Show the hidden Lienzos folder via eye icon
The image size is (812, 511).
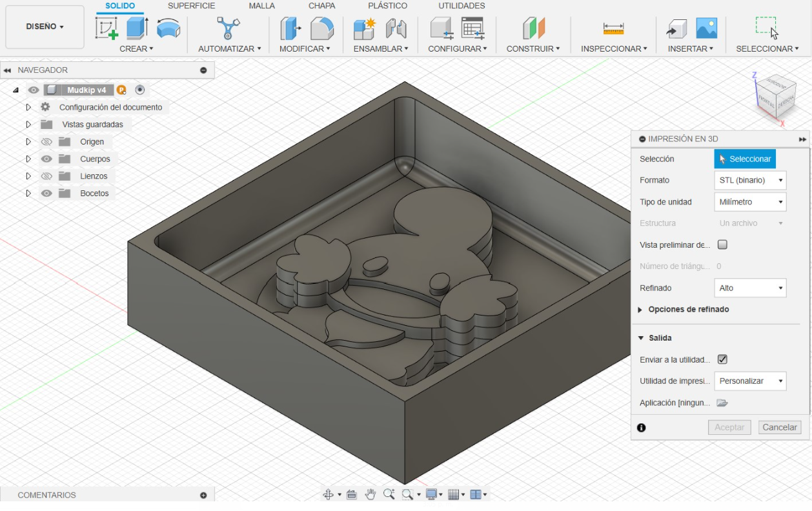(x=46, y=176)
